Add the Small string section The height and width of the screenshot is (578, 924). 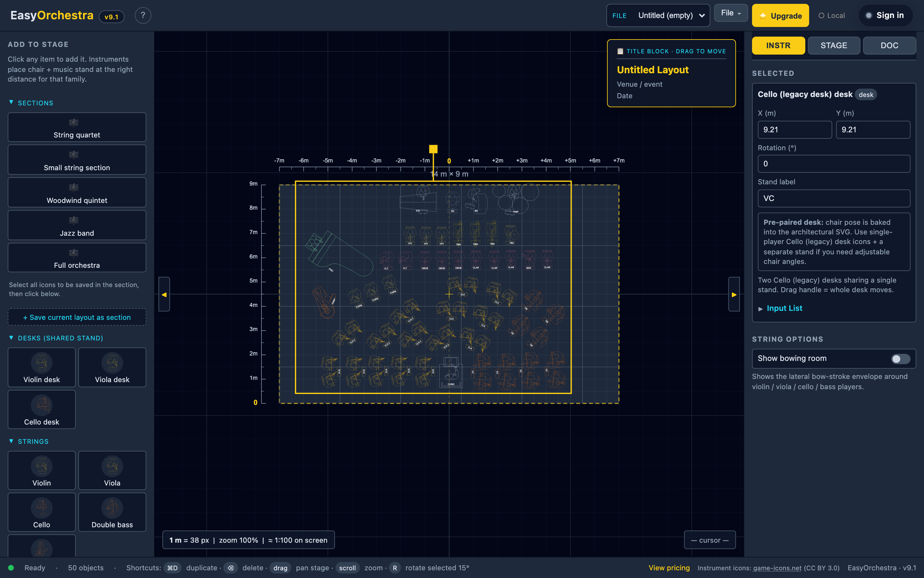pyautogui.click(x=77, y=160)
